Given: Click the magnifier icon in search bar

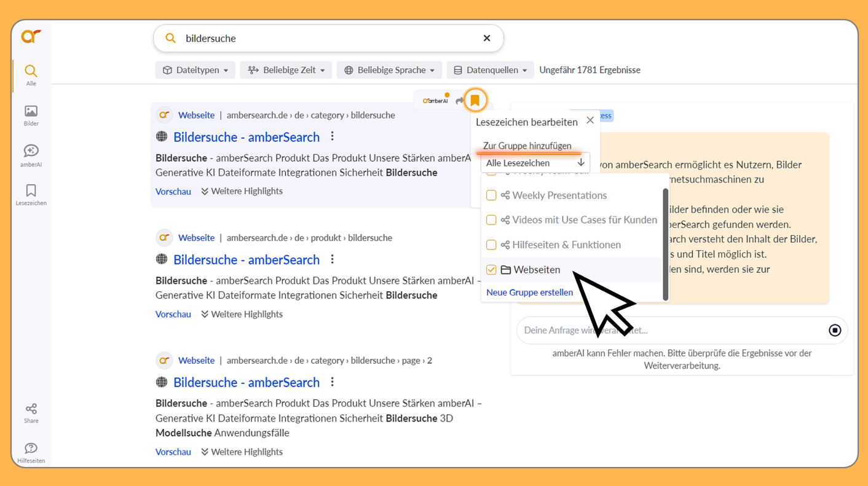Looking at the screenshot, I should click(x=171, y=38).
